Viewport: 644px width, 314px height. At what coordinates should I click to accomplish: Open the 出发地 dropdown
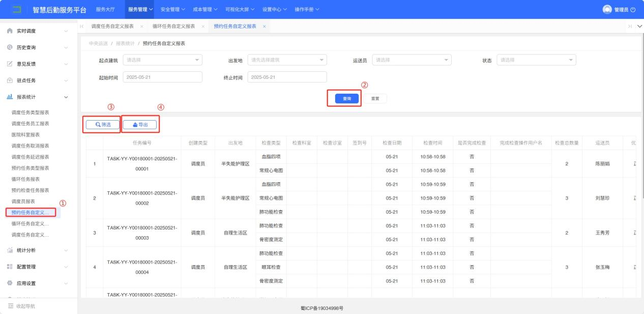point(287,60)
